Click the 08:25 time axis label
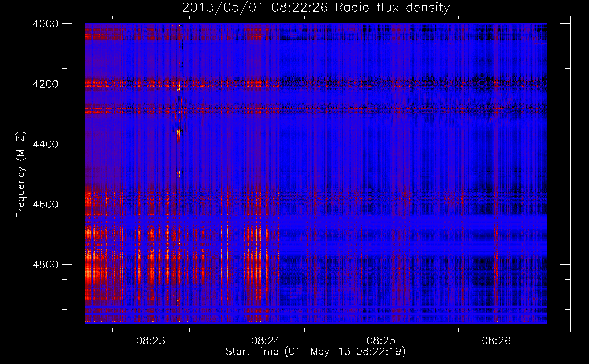Viewport: 589px width, 364px height. pos(381,341)
